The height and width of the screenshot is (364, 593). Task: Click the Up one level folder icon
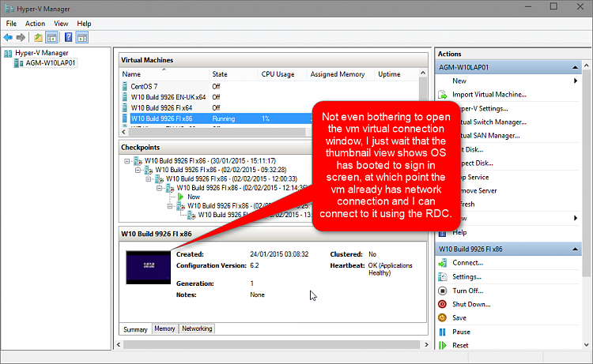coord(38,37)
